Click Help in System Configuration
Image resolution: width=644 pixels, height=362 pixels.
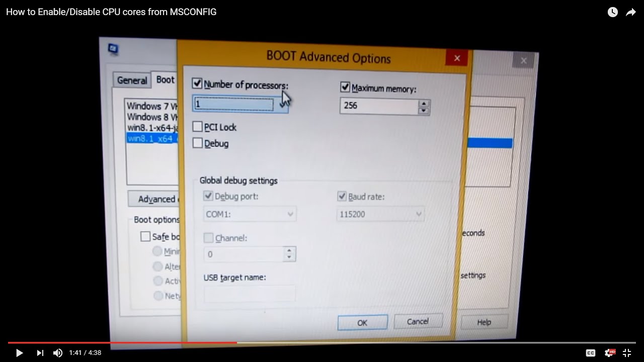pyautogui.click(x=484, y=322)
